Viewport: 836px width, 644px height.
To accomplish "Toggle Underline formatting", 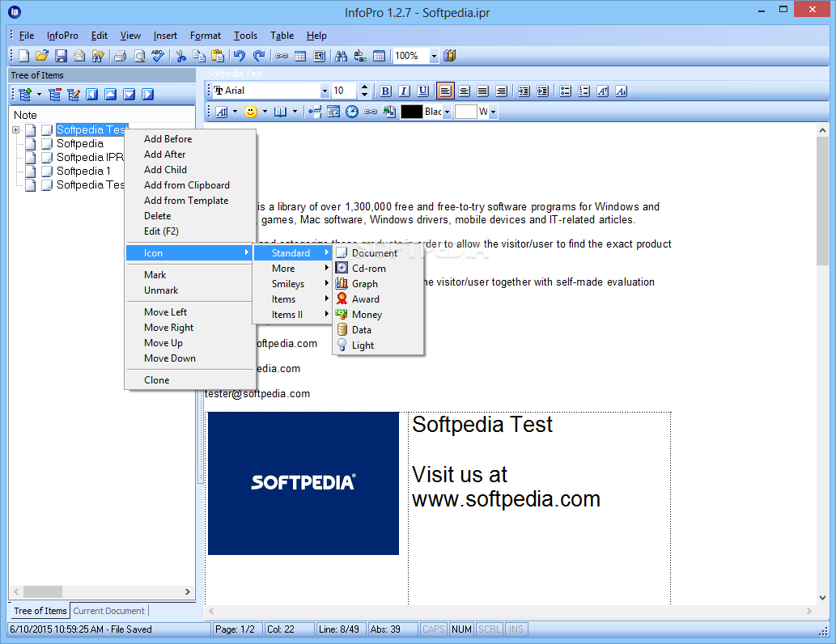I will (x=422, y=91).
